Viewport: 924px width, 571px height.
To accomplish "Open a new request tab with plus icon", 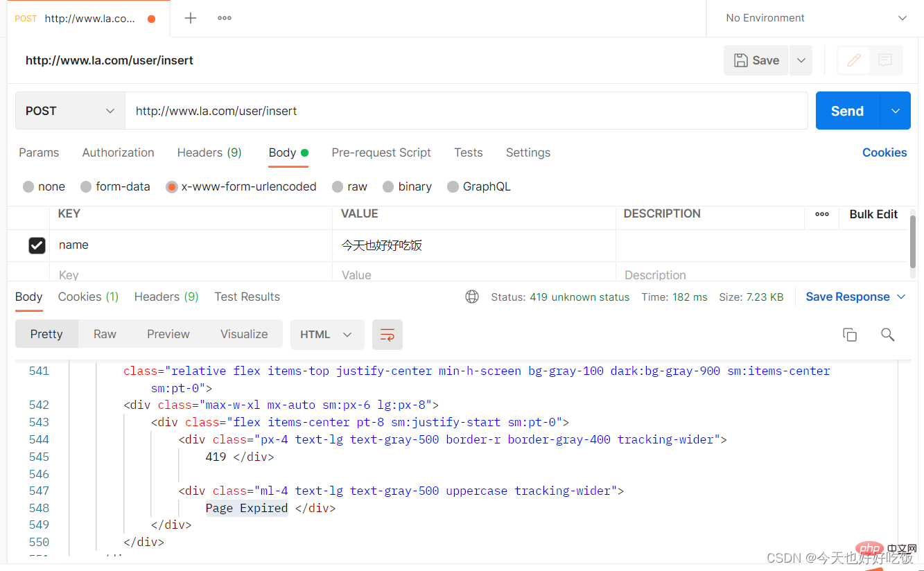I will tap(191, 18).
